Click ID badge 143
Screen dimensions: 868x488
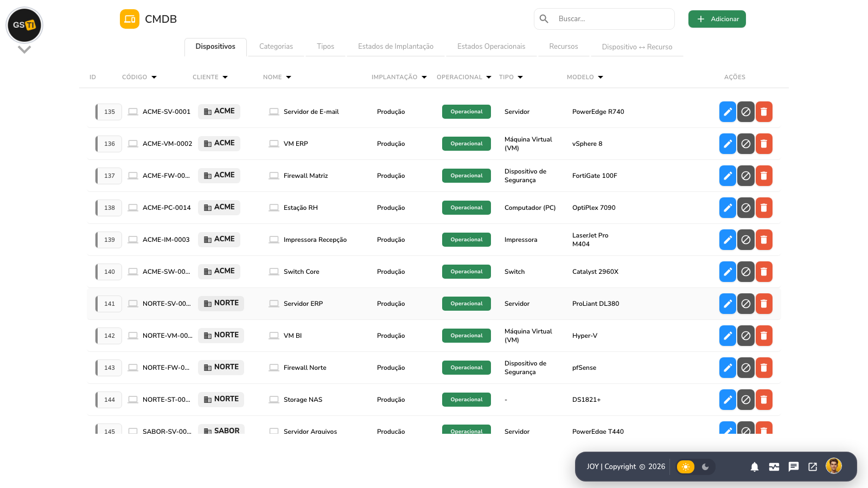click(x=109, y=368)
